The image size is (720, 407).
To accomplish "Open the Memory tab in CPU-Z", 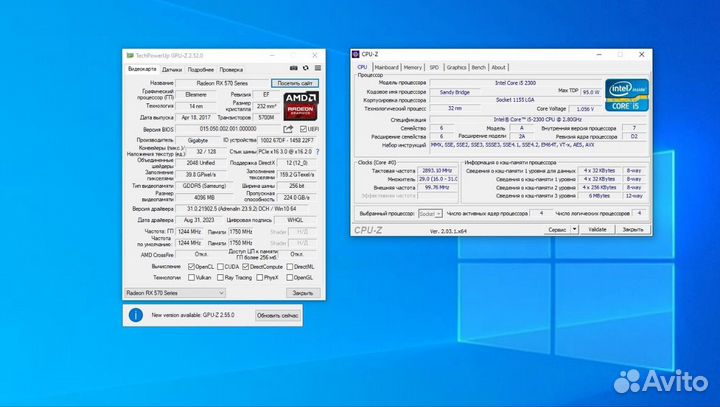I will [412, 68].
